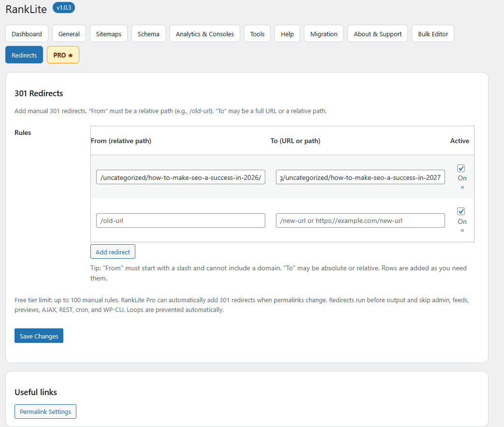Screen dimensions: 504x427
Task: Open the Permalink Settings link
Action: pyautogui.click(x=45, y=412)
